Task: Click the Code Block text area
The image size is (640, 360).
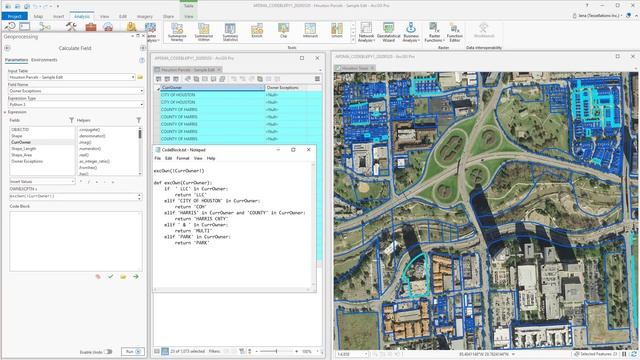Action: click(76, 241)
